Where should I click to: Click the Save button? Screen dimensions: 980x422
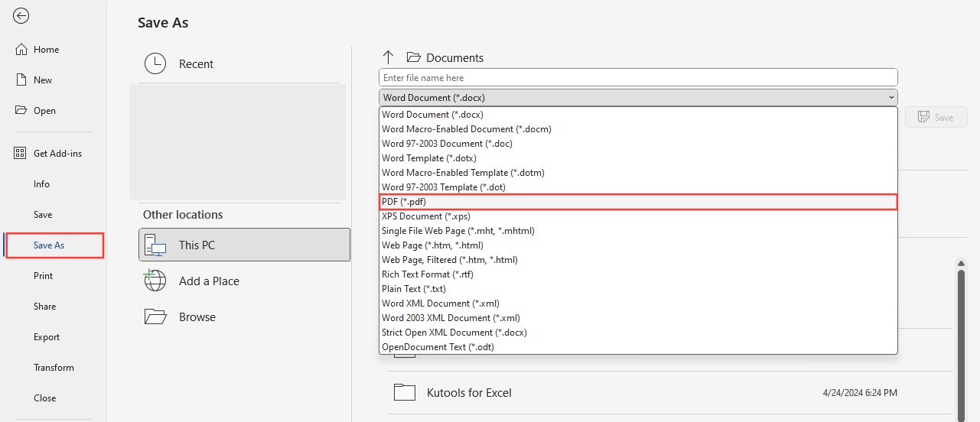point(936,117)
